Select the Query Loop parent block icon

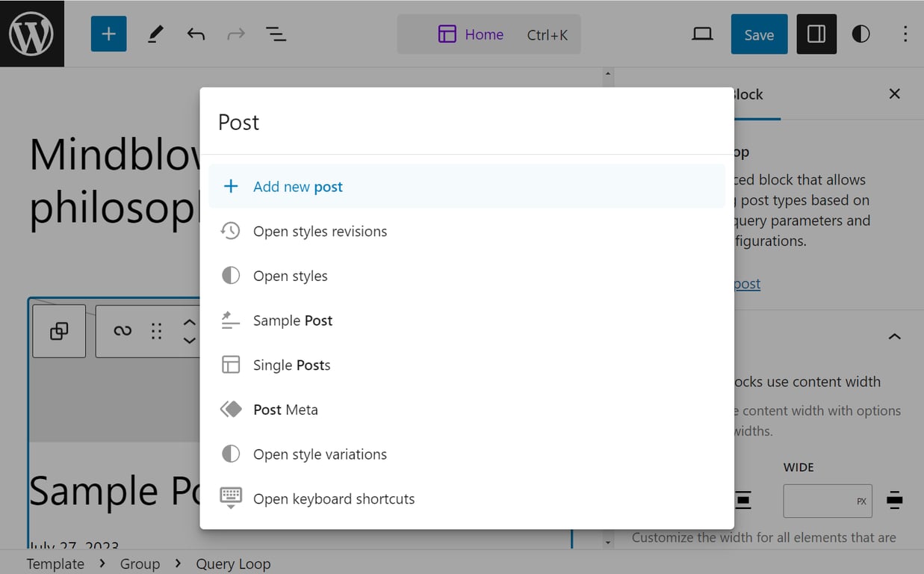click(x=59, y=331)
